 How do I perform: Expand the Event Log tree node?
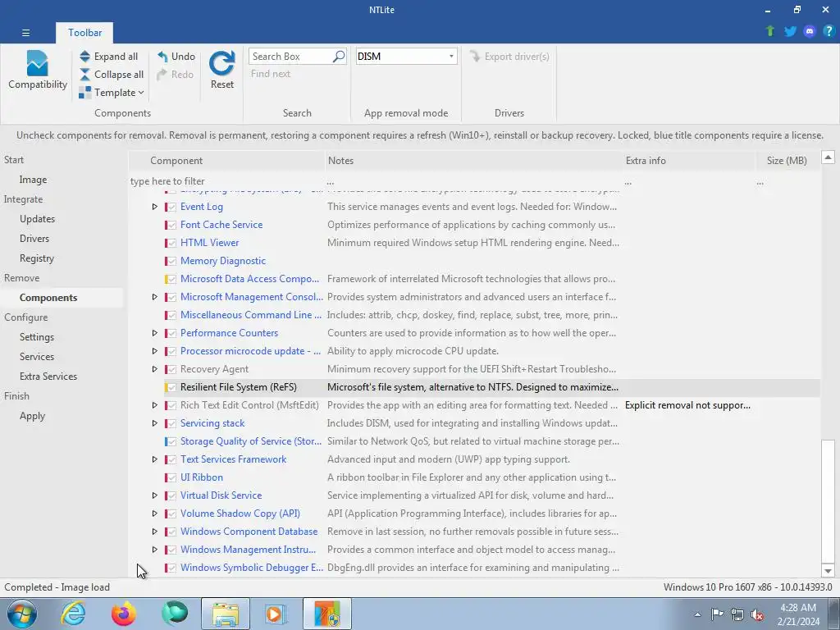click(154, 207)
